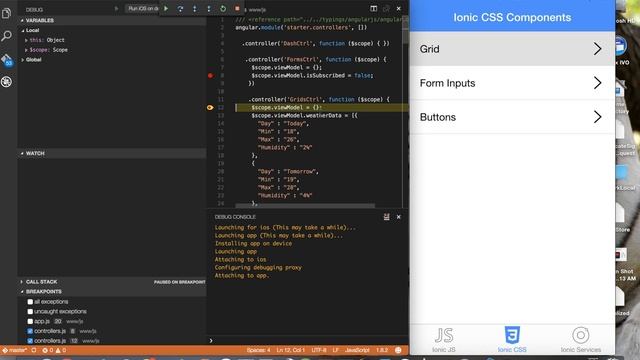The height and width of the screenshot is (360, 640).
Task: Clear the debug console output
Action: click(386, 217)
